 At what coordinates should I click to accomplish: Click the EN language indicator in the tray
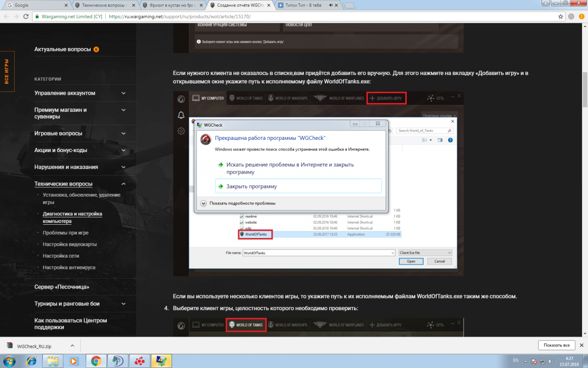(x=515, y=361)
